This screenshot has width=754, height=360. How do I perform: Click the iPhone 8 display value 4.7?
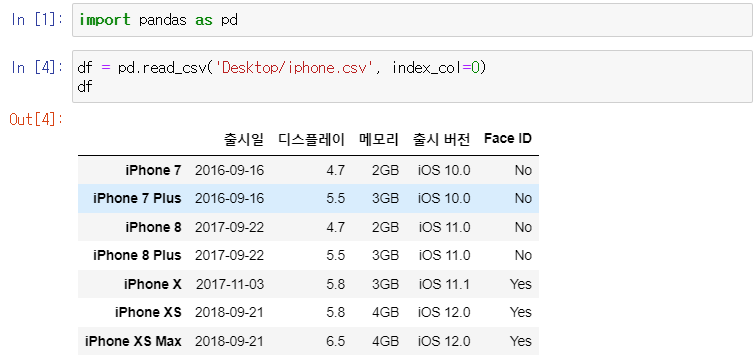point(336,227)
